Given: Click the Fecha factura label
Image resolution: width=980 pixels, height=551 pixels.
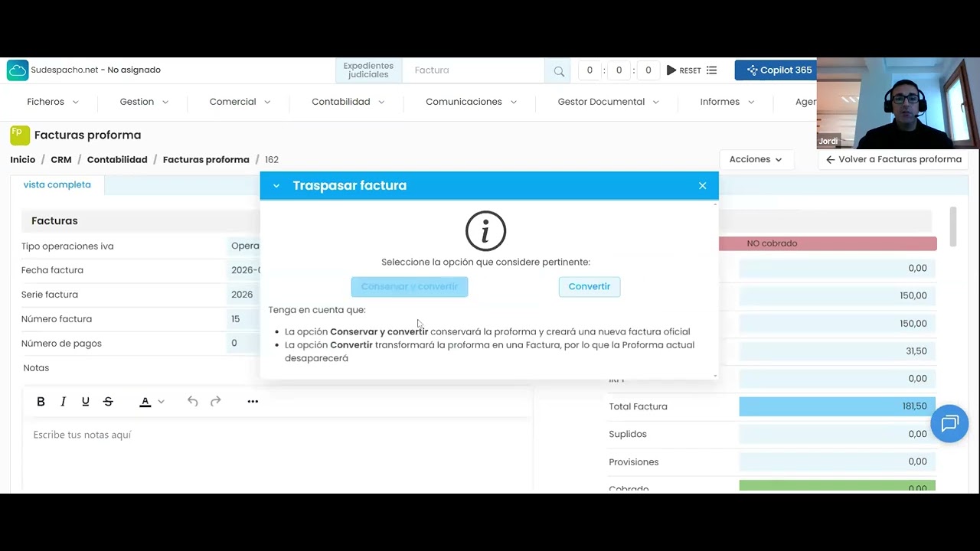Looking at the screenshot, I should coord(52,270).
